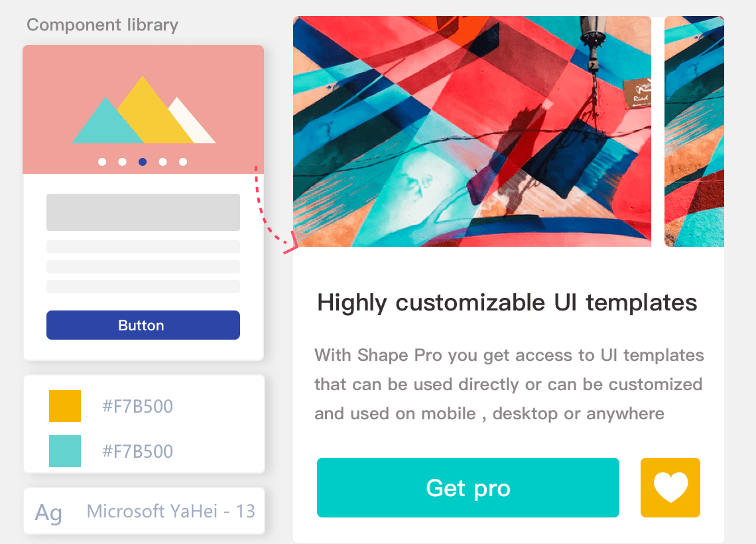Click the teal triangle mountain shape

coord(101,127)
